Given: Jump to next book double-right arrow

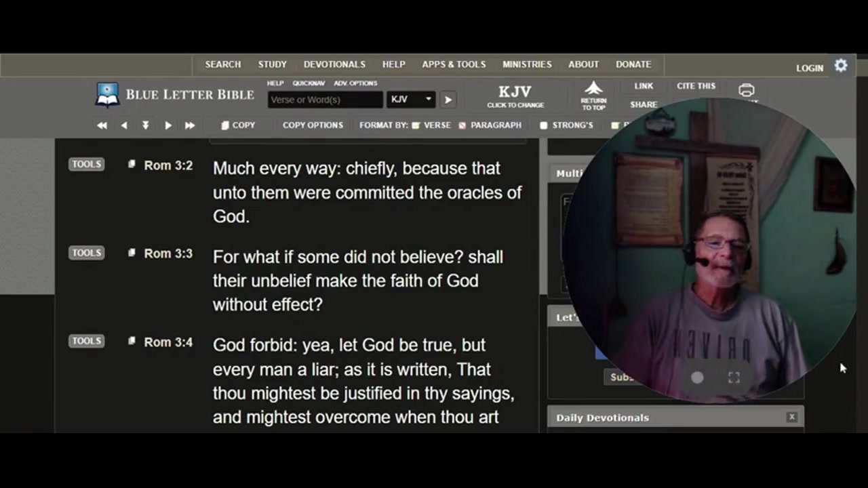Looking at the screenshot, I should pos(190,125).
